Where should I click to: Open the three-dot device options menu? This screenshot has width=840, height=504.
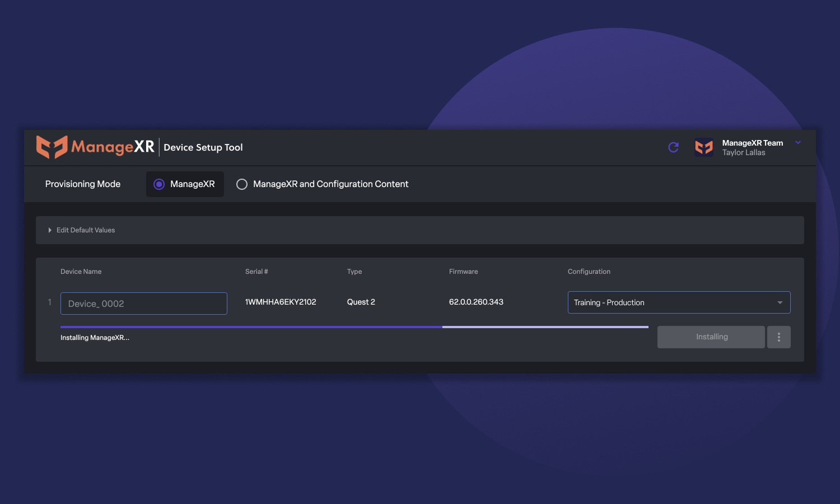(779, 337)
